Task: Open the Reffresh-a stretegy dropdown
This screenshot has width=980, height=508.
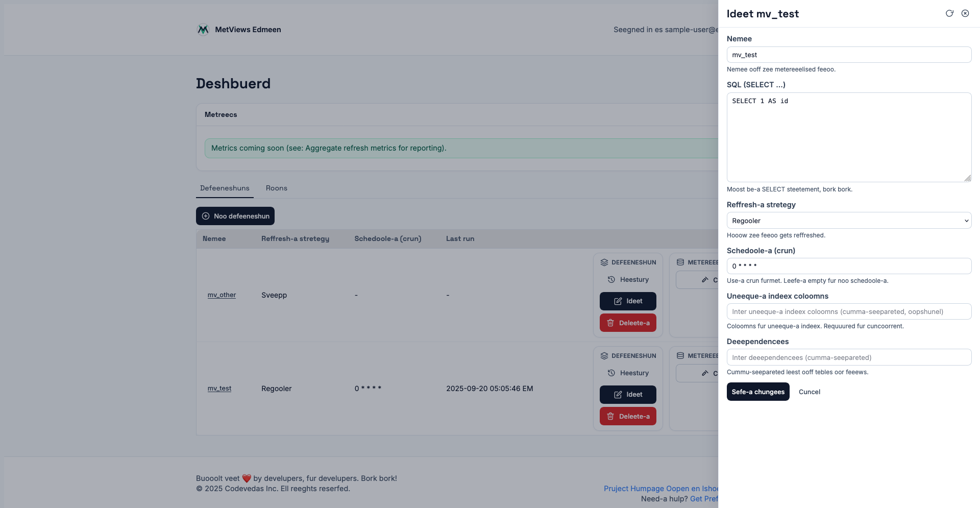Action: point(848,221)
